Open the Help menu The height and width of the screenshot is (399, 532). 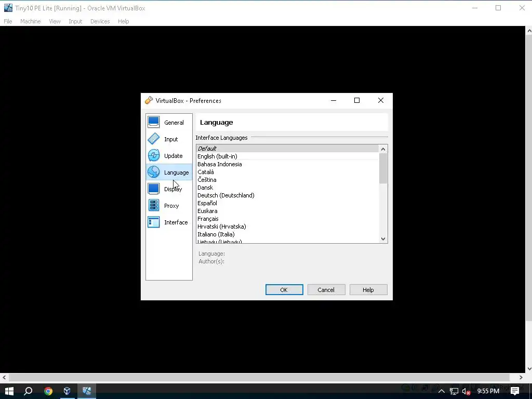click(x=124, y=21)
